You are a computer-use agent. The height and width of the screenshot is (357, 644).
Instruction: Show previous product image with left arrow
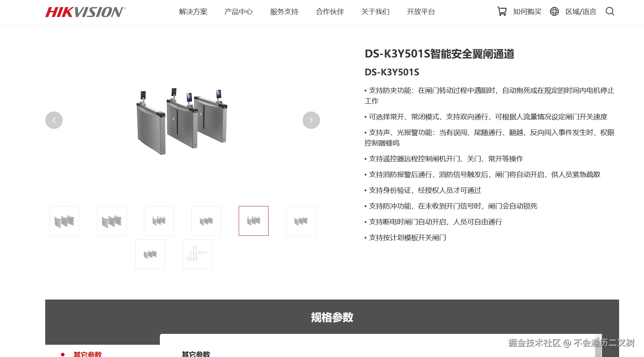54,120
